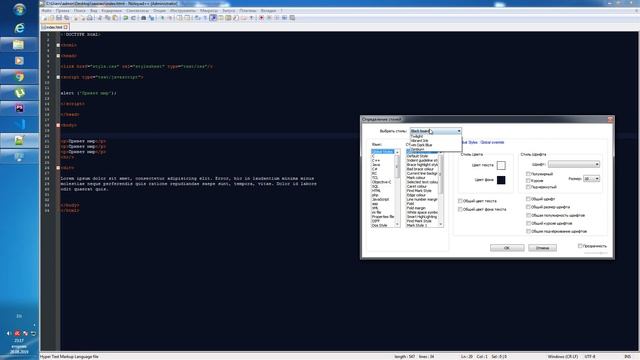This screenshot has height=360, width=640.
Task: Open the Размер font size dropdown
Action: click(591, 179)
